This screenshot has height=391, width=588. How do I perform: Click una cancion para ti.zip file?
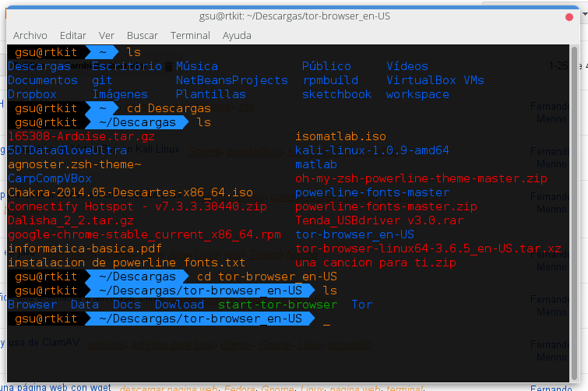375,262
